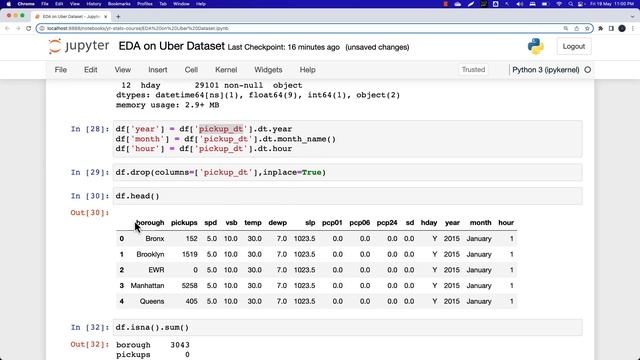
Task: Click the zoom magnifier icon in address bar
Action: pos(566,28)
